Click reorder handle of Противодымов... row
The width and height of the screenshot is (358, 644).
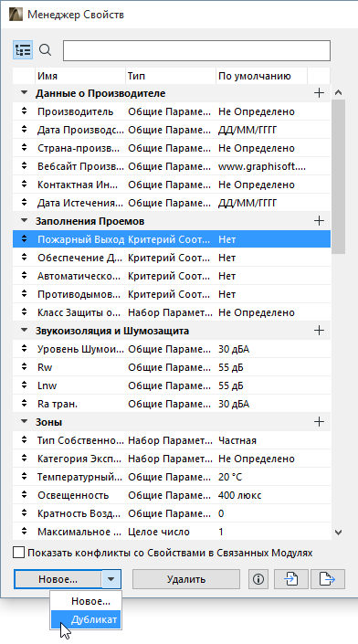click(25, 294)
